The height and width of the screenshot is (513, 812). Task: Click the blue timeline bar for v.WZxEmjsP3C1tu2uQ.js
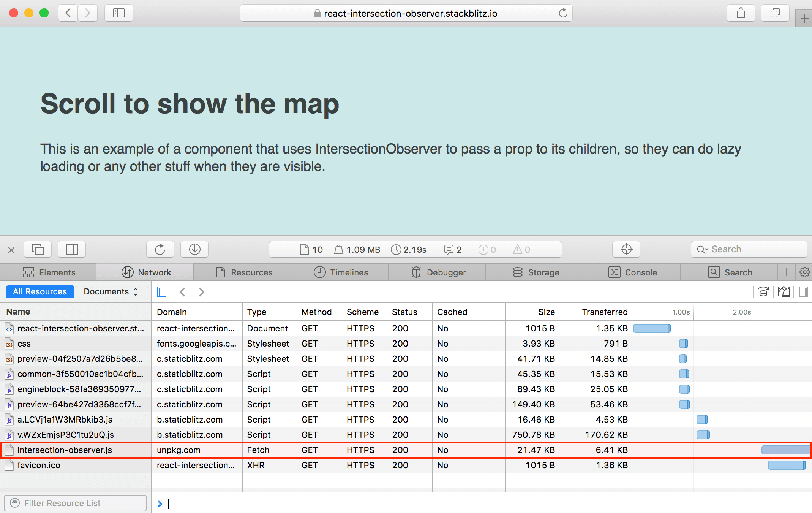[704, 435]
